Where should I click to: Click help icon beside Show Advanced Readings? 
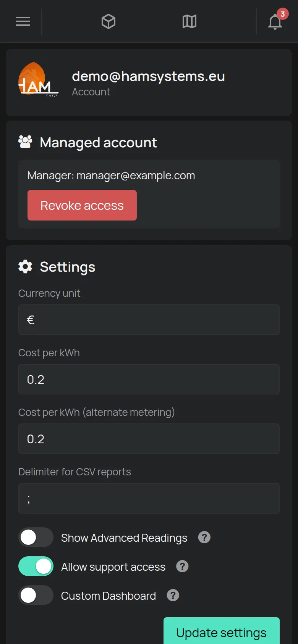204,538
